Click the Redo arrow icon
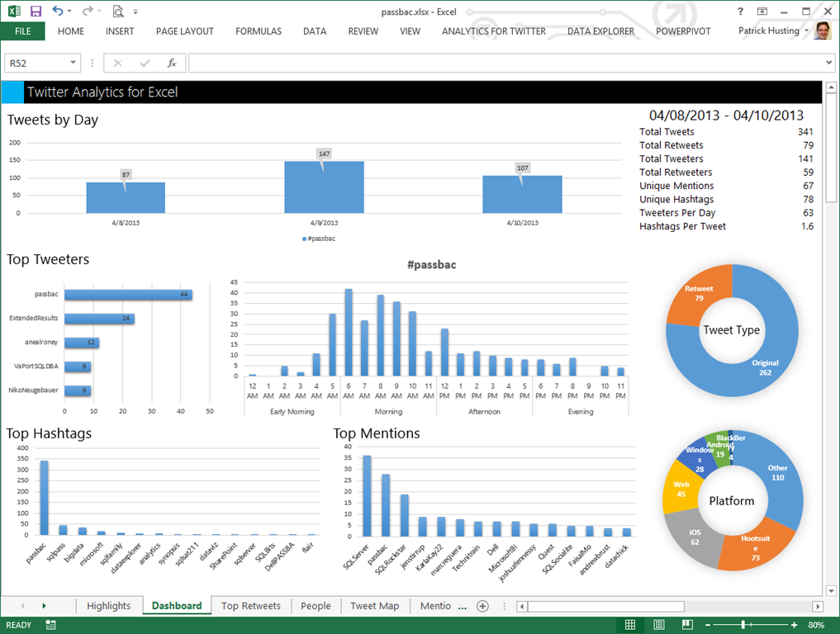The width and height of the screenshot is (840, 634). [88, 11]
